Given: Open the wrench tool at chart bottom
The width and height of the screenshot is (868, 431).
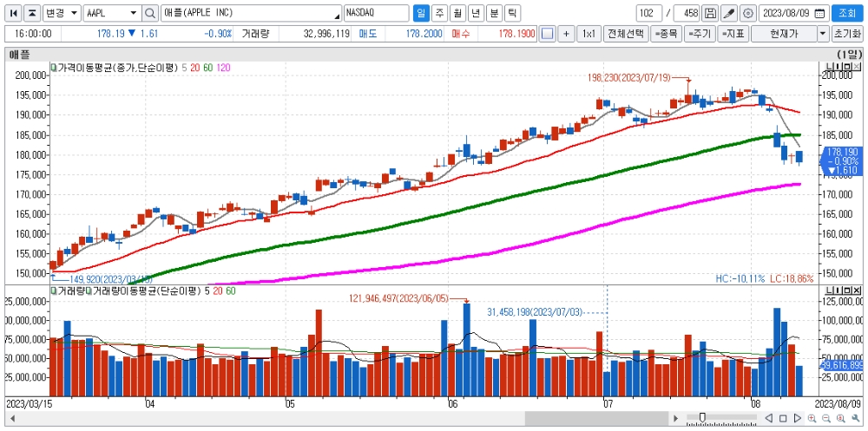Looking at the screenshot, I should point(855,419).
